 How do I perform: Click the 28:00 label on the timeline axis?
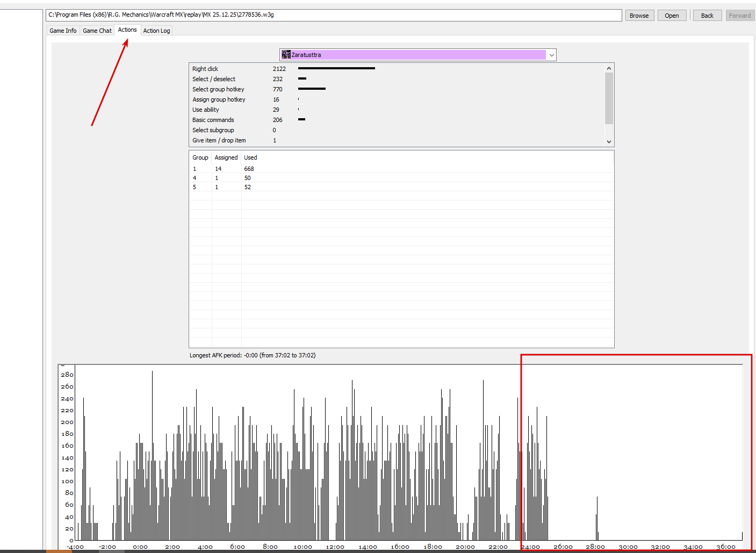pos(595,547)
